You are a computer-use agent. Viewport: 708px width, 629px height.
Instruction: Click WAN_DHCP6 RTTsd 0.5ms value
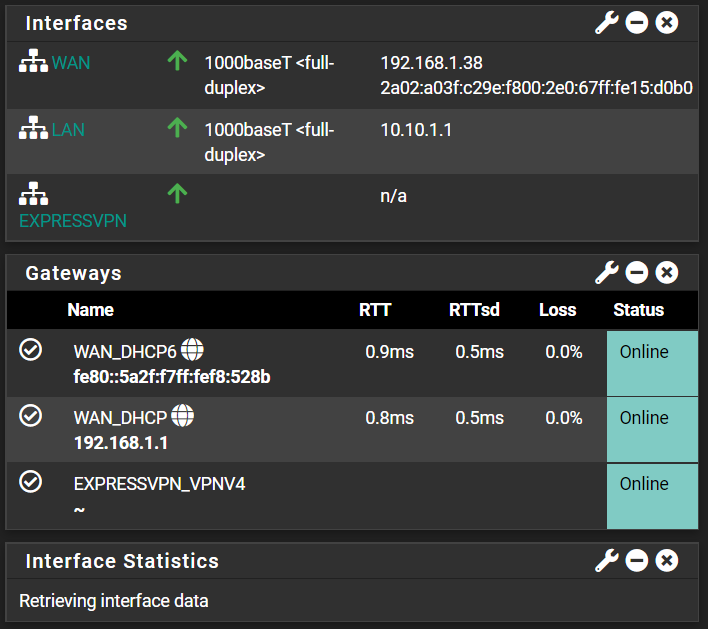(480, 352)
